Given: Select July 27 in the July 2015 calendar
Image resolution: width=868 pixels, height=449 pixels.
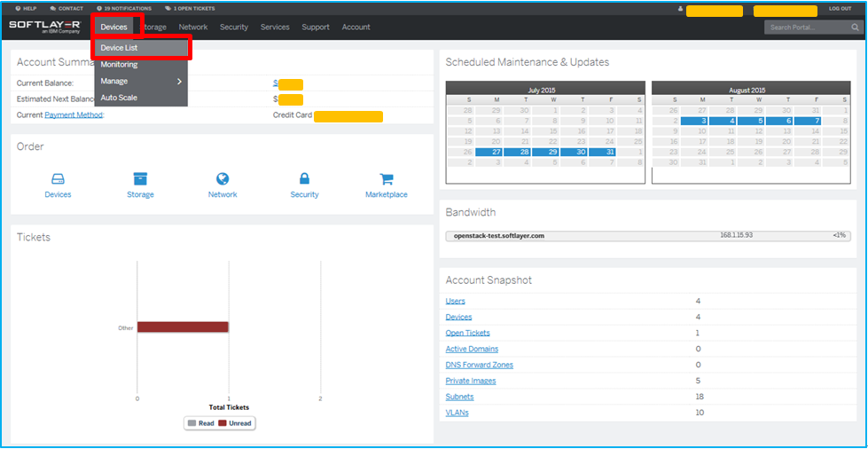Looking at the screenshot, I should pyautogui.click(x=489, y=153).
